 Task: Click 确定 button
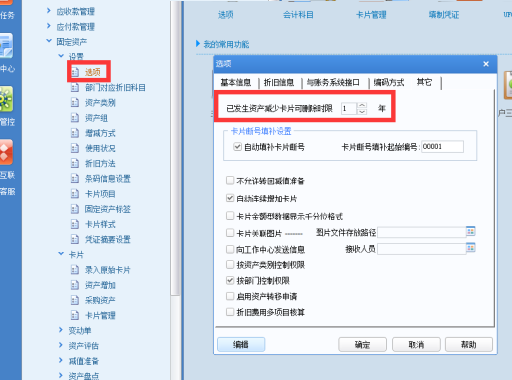tap(362, 345)
